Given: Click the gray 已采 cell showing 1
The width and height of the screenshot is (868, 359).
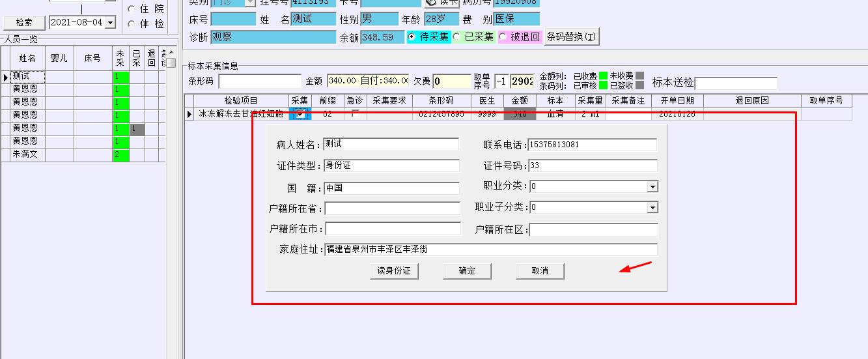Looking at the screenshot, I should (x=137, y=129).
